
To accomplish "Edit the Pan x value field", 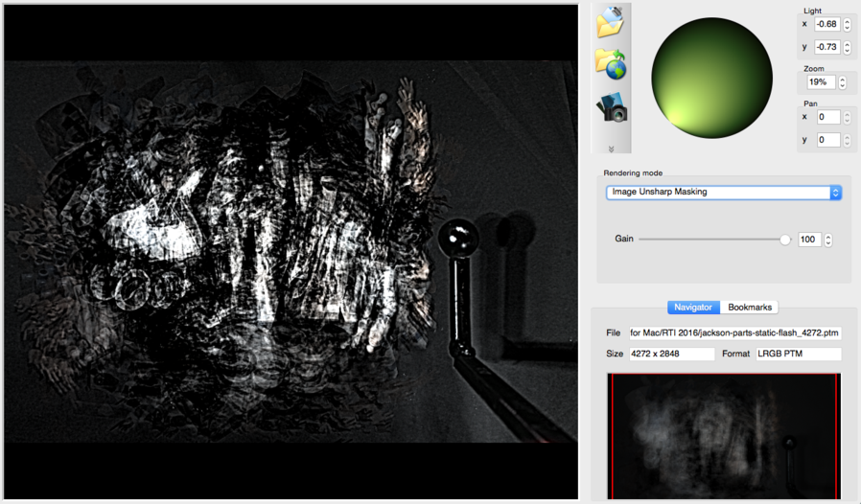I will point(828,117).
